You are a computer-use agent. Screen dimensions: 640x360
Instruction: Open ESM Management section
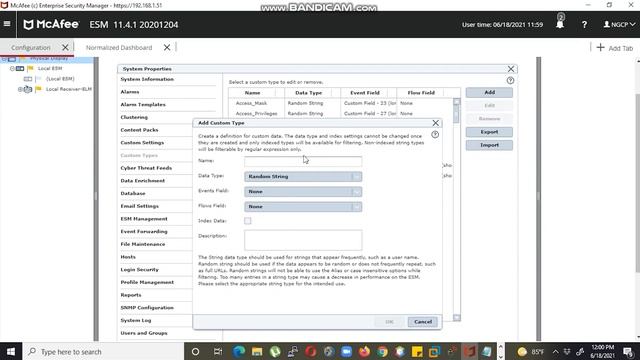click(144, 219)
